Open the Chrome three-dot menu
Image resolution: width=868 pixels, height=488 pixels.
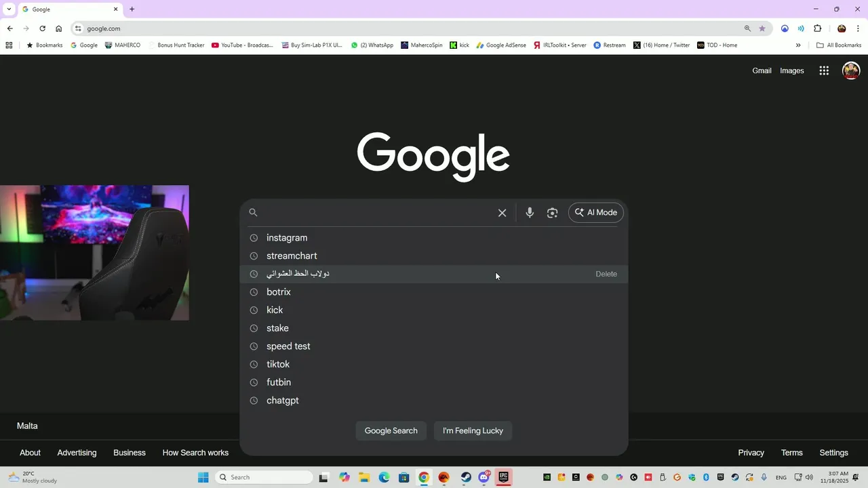click(858, 28)
